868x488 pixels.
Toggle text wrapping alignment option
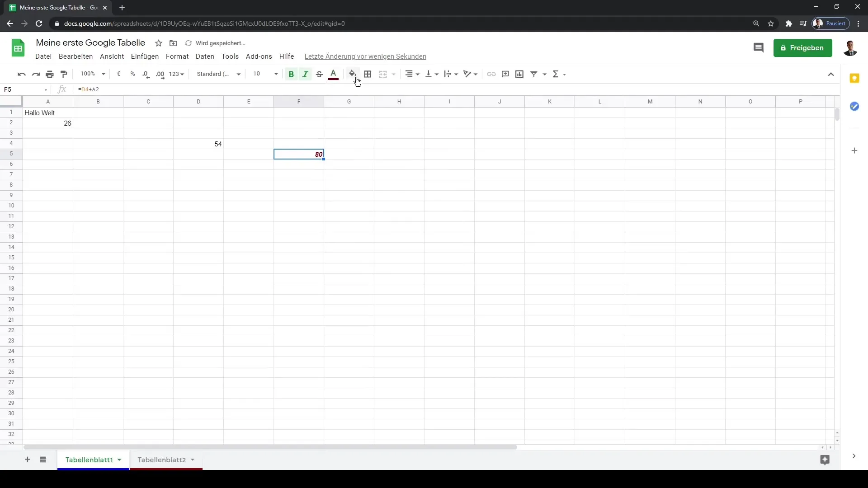(x=451, y=73)
